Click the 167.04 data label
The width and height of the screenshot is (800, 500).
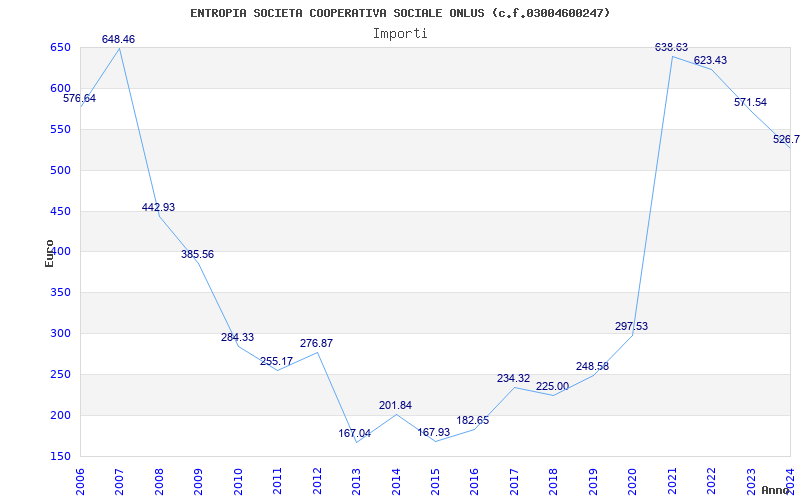click(355, 434)
